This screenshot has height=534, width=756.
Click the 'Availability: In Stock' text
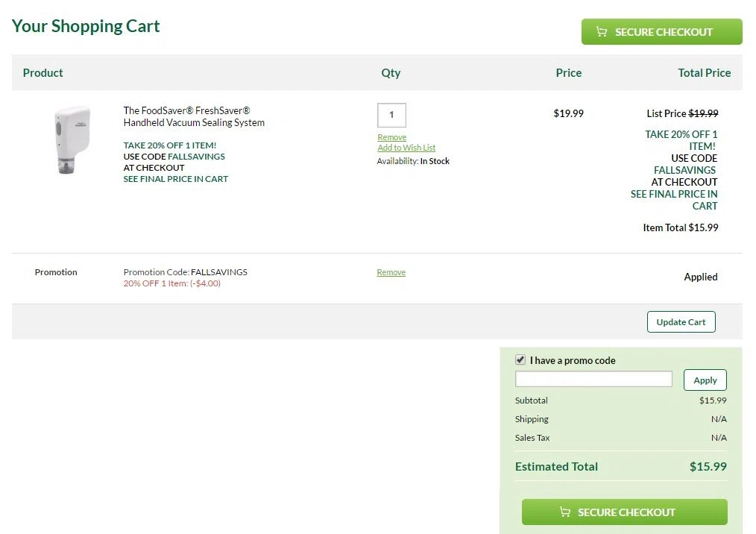[413, 161]
